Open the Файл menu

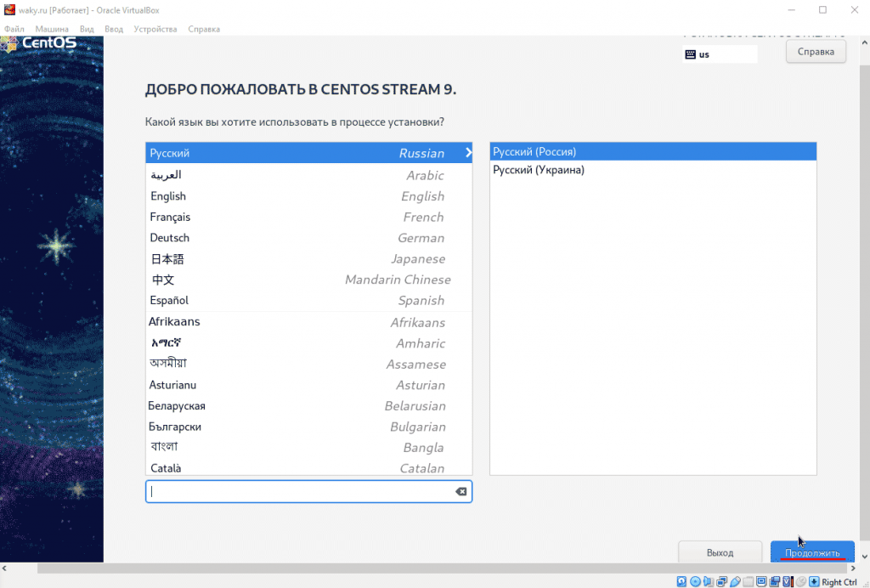(14, 29)
